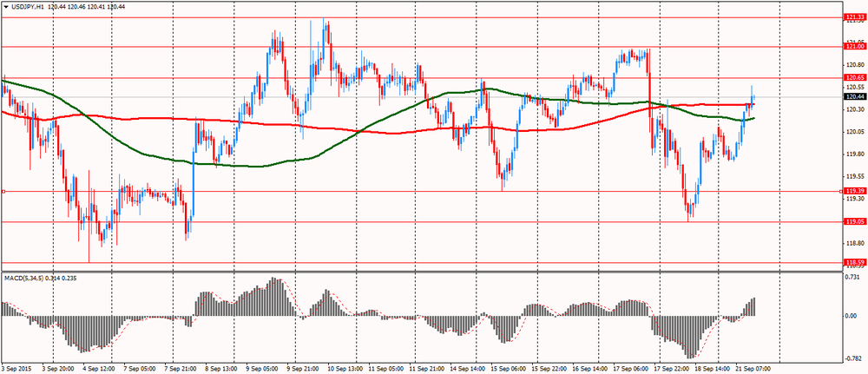Select the 118.59 red price level label
Image resolution: width=868 pixels, height=374 pixels.
click(855, 262)
